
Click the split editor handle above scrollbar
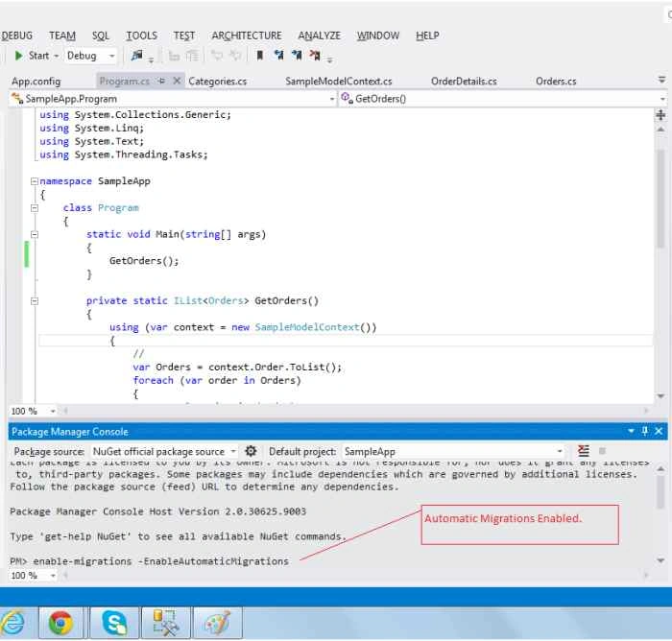(660, 115)
